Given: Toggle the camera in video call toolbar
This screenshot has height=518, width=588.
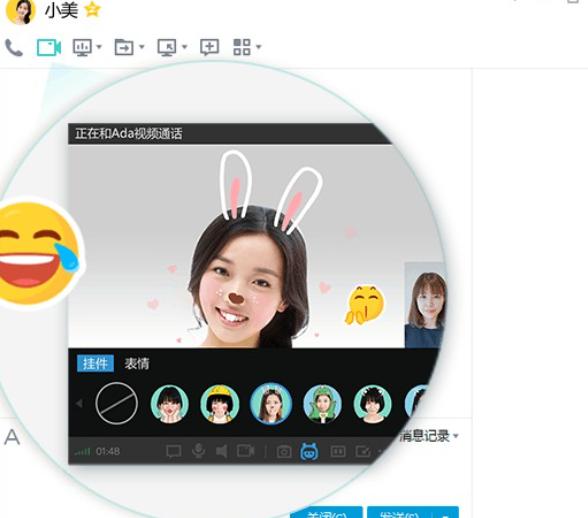Looking at the screenshot, I should pos(246,451).
